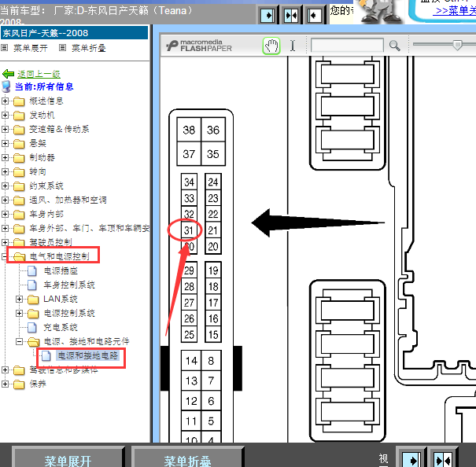Click the FlashPaper search magnifier icon

coord(395,46)
